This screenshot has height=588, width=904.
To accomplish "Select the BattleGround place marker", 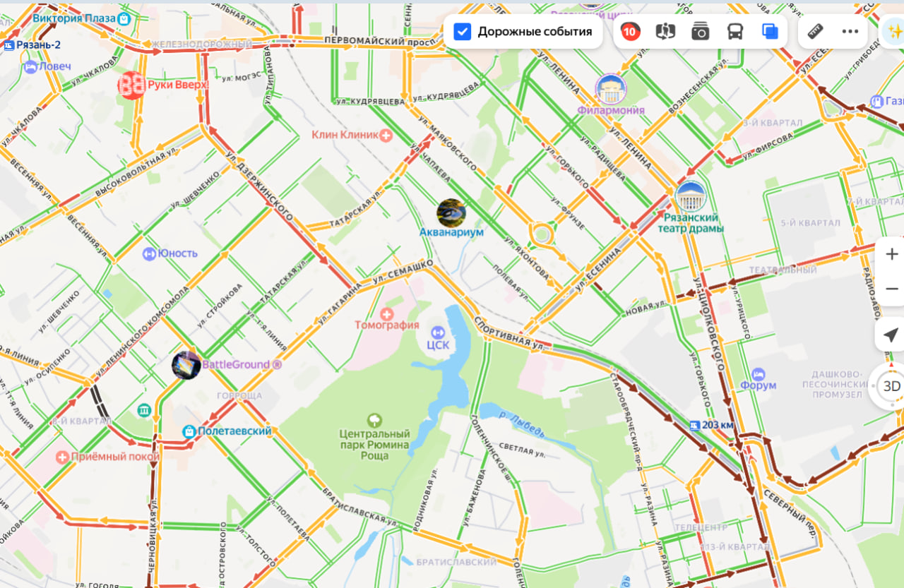I will point(186,366).
